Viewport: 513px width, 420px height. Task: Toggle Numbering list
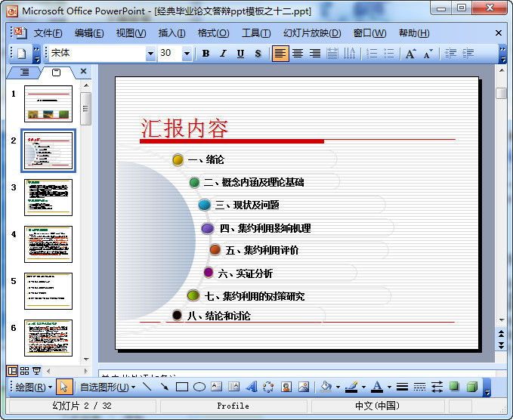372,54
